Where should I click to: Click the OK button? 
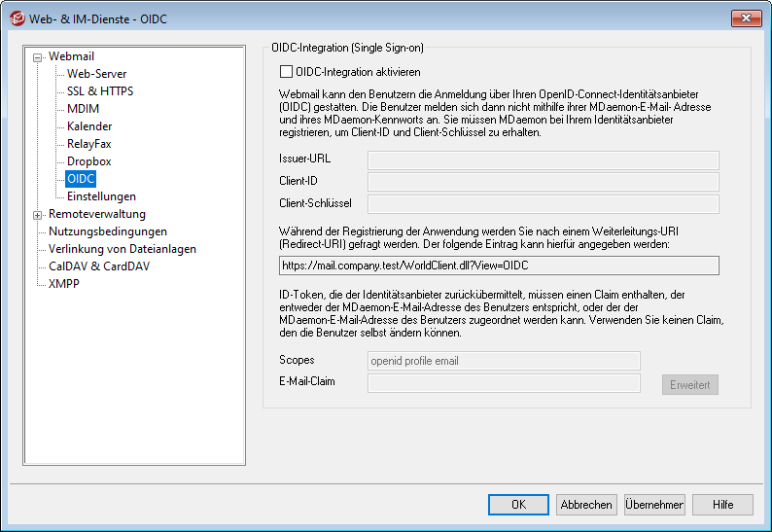click(518, 505)
